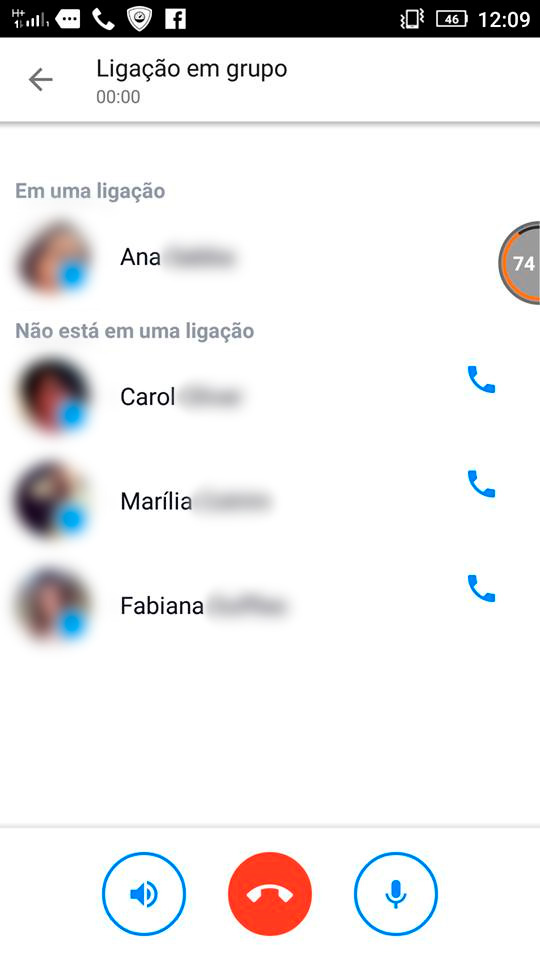Image resolution: width=540 pixels, height=960 pixels.
Task: Tap the phone icon in status bar
Action: 103,20
